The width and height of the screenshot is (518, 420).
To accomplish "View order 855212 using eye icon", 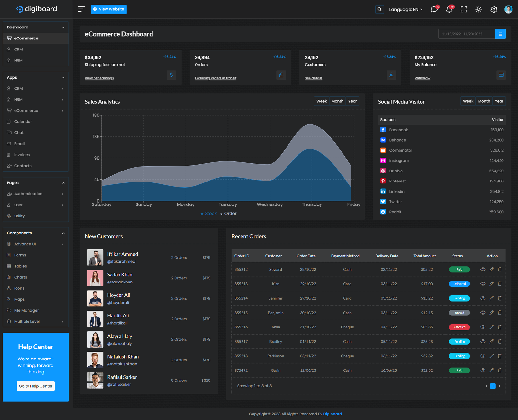I will 483,269.
